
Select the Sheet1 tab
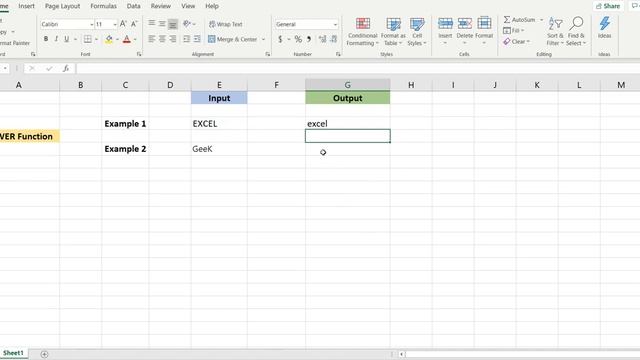click(x=13, y=353)
